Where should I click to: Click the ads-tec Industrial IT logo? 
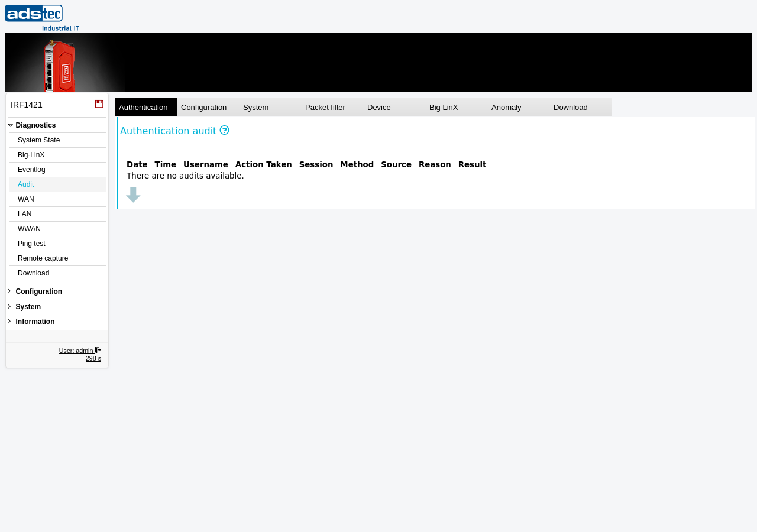click(x=42, y=18)
